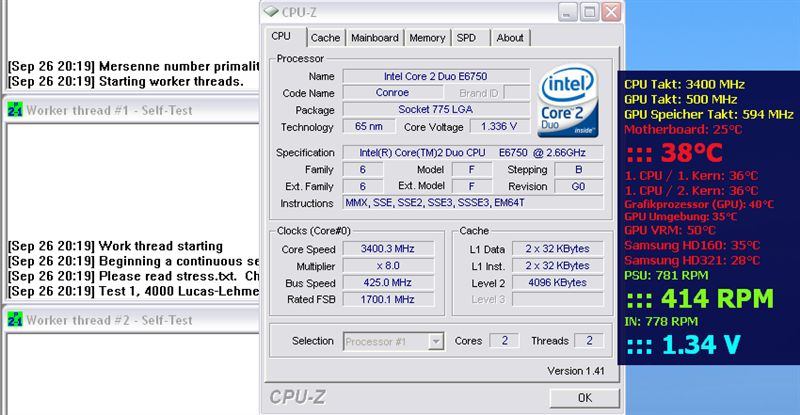This screenshot has height=415, width=800.
Task: Click the empty Brand ID field
Action: [x=516, y=93]
